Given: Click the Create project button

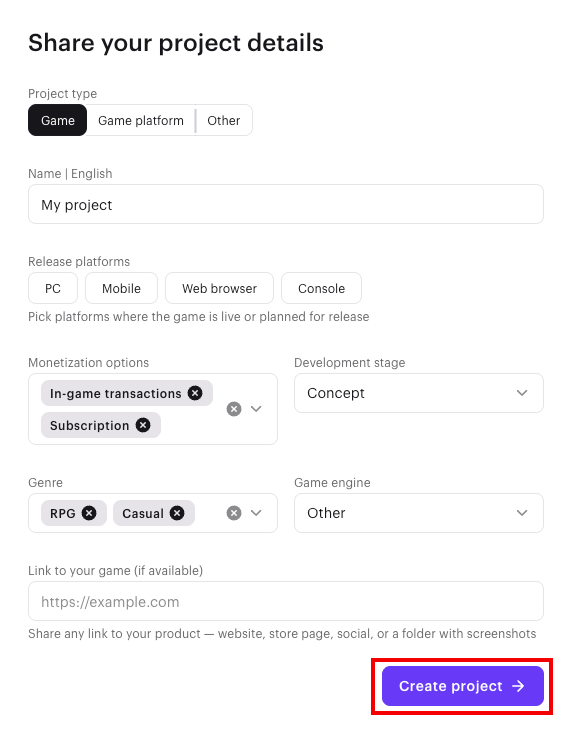Looking at the screenshot, I should point(463,686).
